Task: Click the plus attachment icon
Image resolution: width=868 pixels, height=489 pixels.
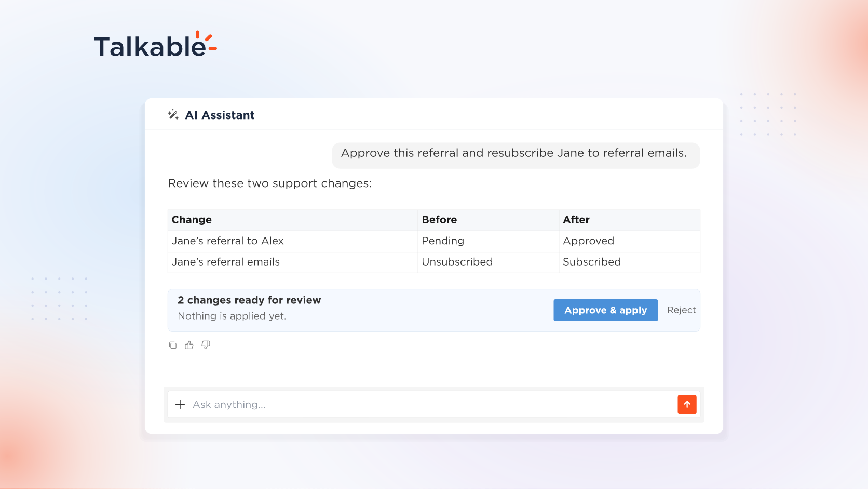Action: (180, 404)
